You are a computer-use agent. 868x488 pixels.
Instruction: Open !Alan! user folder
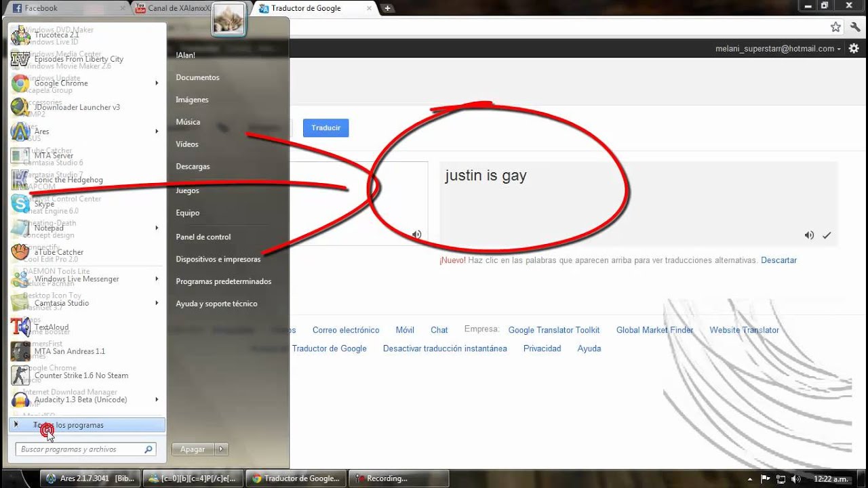click(185, 56)
